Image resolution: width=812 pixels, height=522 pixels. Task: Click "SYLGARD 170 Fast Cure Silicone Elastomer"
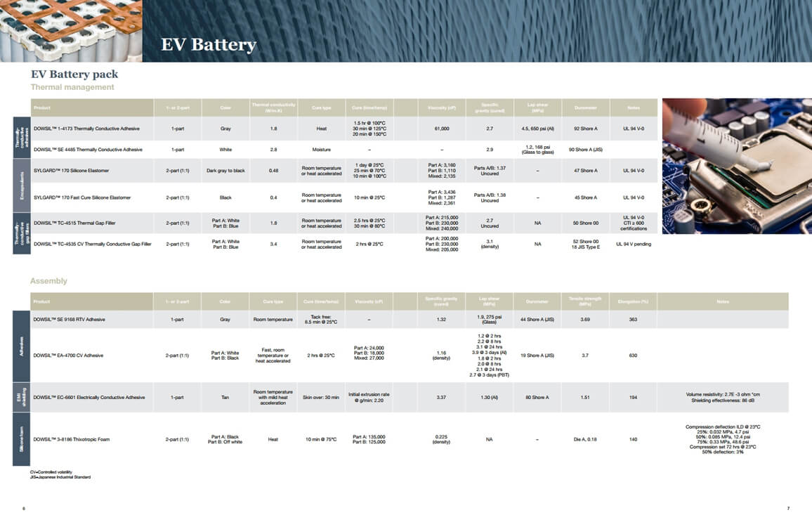pyautogui.click(x=82, y=197)
